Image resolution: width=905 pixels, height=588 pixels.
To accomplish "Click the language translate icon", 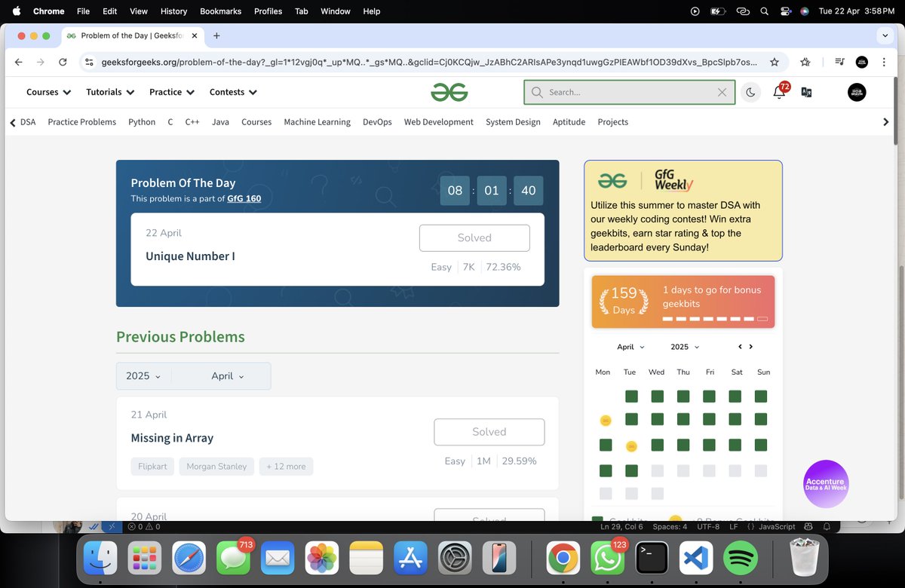I will pyautogui.click(x=806, y=92).
